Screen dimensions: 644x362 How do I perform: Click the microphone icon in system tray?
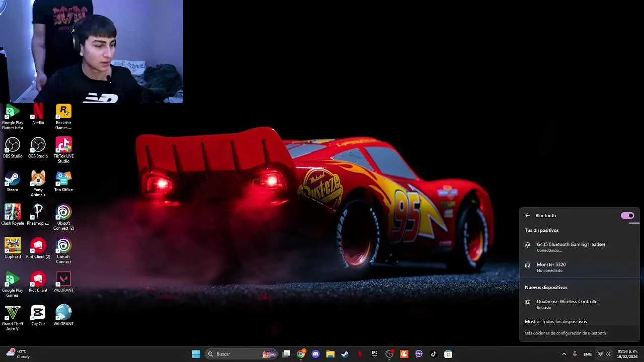pos(575,354)
